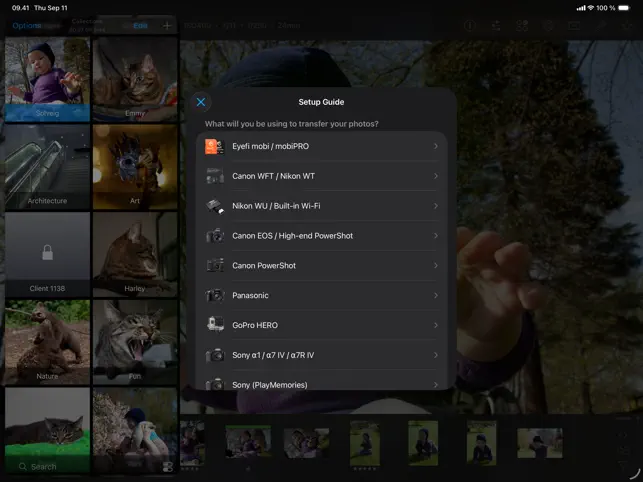Click the Nikon WU adapter icon
The height and width of the screenshot is (482, 643).
[214, 206]
